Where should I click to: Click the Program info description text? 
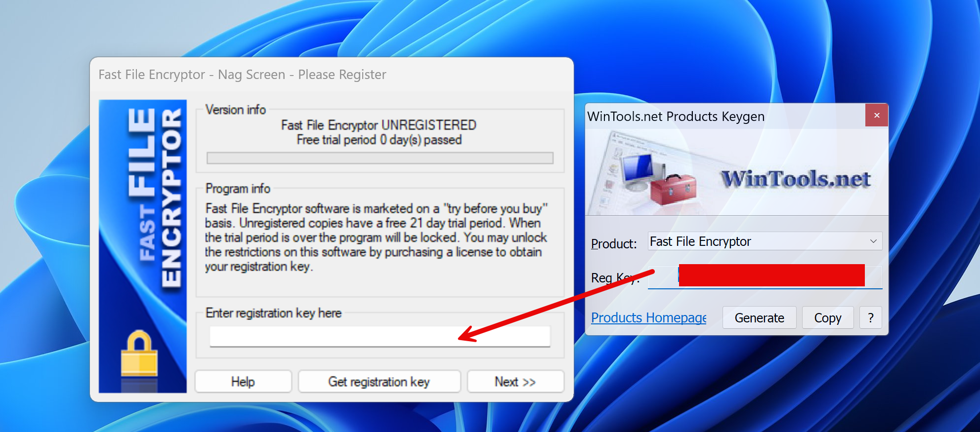pyautogui.click(x=376, y=237)
